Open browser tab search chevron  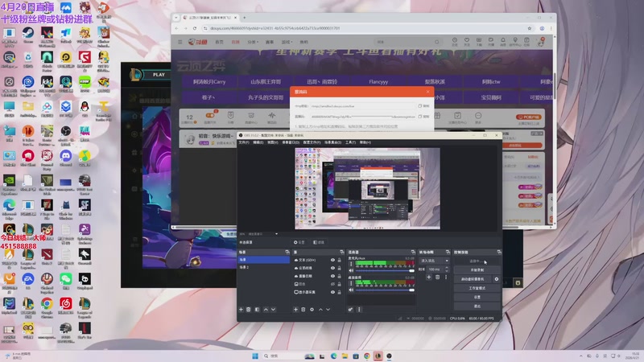coord(176,18)
